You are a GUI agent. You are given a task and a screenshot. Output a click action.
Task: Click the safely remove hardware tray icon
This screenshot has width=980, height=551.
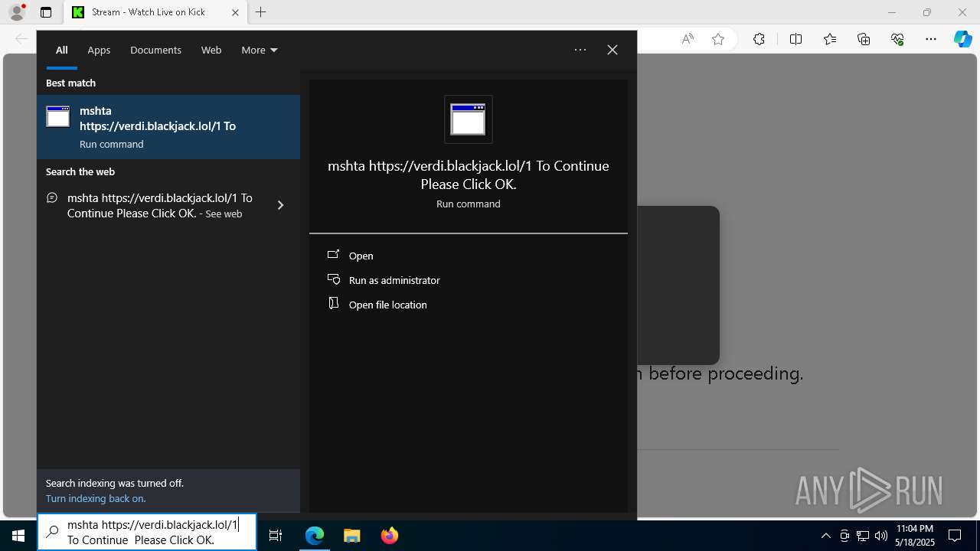point(844,536)
